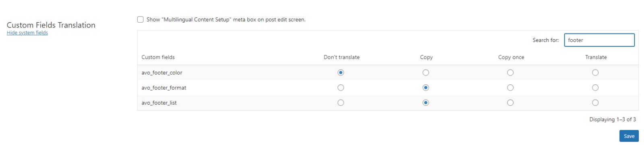This screenshot has height=149, width=644.
Task: Mark avo_footer_format as Translate
Action: coord(595,88)
